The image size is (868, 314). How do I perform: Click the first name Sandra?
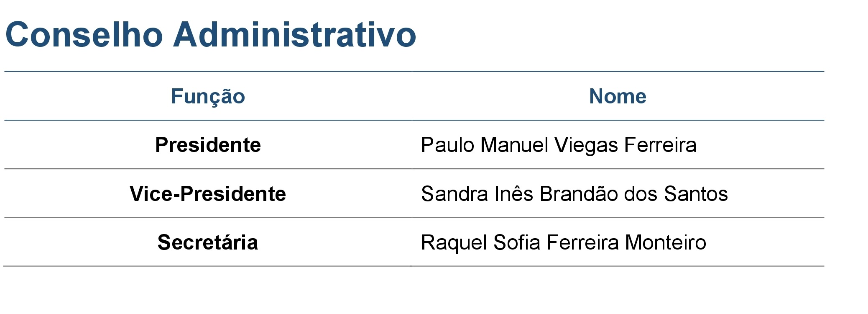pos(454,194)
